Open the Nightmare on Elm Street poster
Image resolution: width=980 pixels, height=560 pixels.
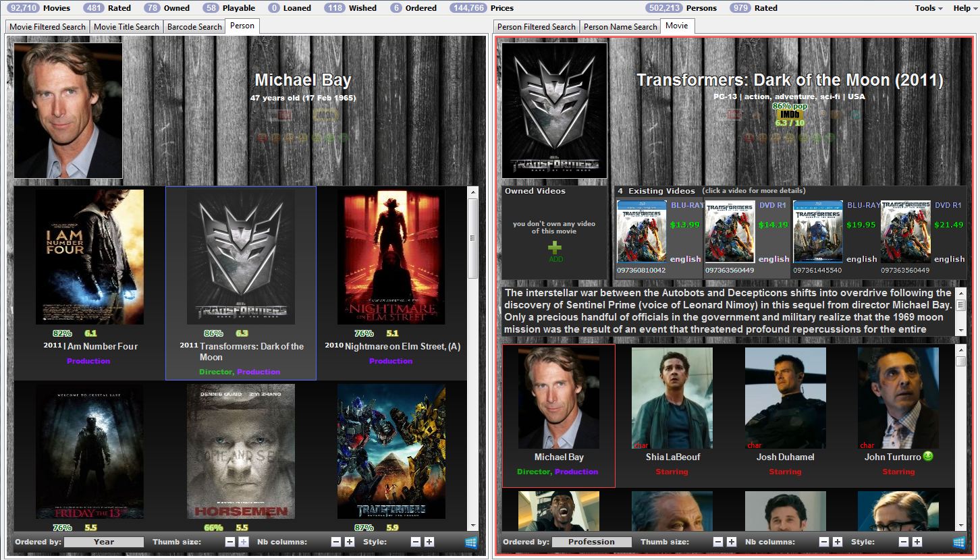coord(391,257)
